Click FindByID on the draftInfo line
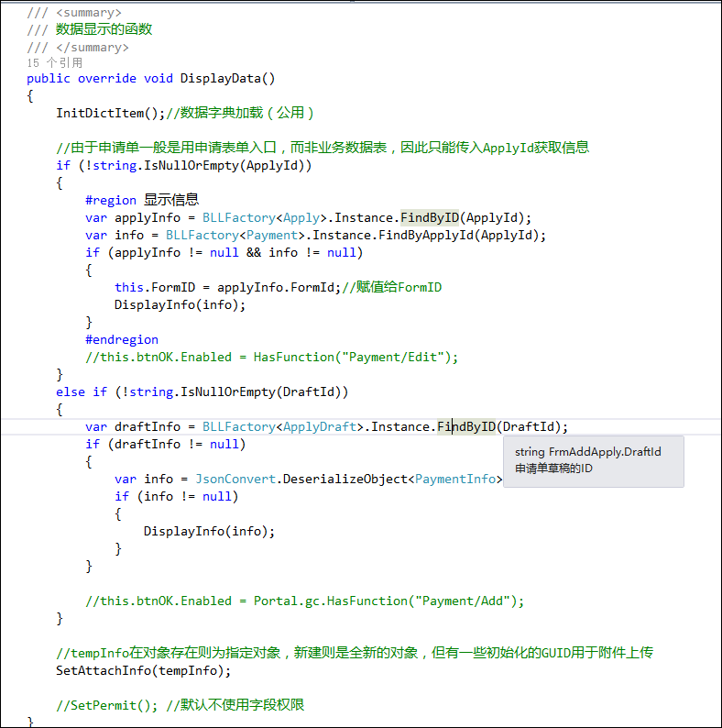Image resolution: width=722 pixels, height=728 pixels. (x=466, y=426)
